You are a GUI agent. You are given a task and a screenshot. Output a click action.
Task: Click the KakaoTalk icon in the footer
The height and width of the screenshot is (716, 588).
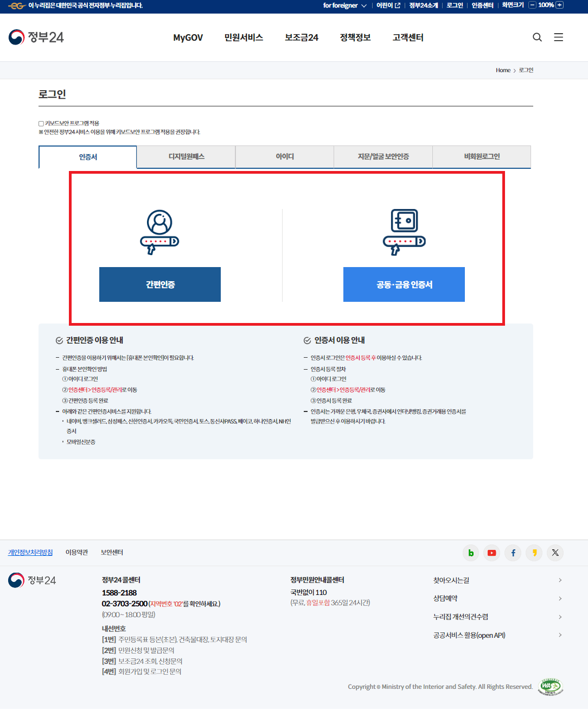(534, 553)
